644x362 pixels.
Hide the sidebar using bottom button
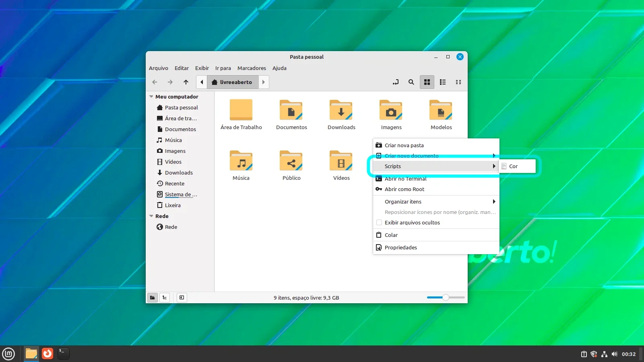coord(182,298)
